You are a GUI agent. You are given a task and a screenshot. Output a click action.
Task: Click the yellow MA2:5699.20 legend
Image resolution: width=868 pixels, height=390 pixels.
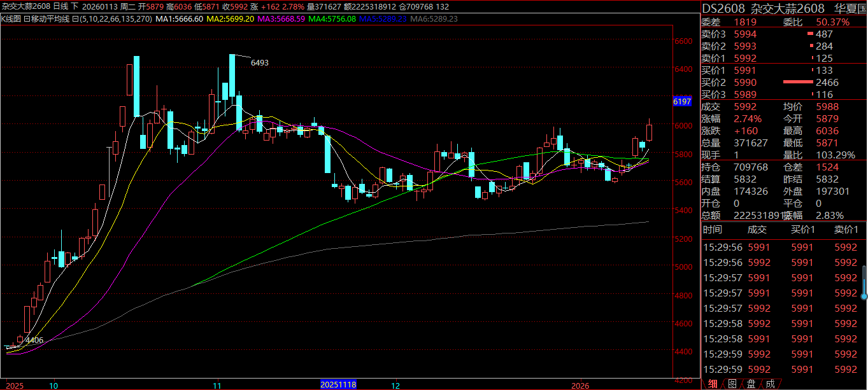click(231, 19)
